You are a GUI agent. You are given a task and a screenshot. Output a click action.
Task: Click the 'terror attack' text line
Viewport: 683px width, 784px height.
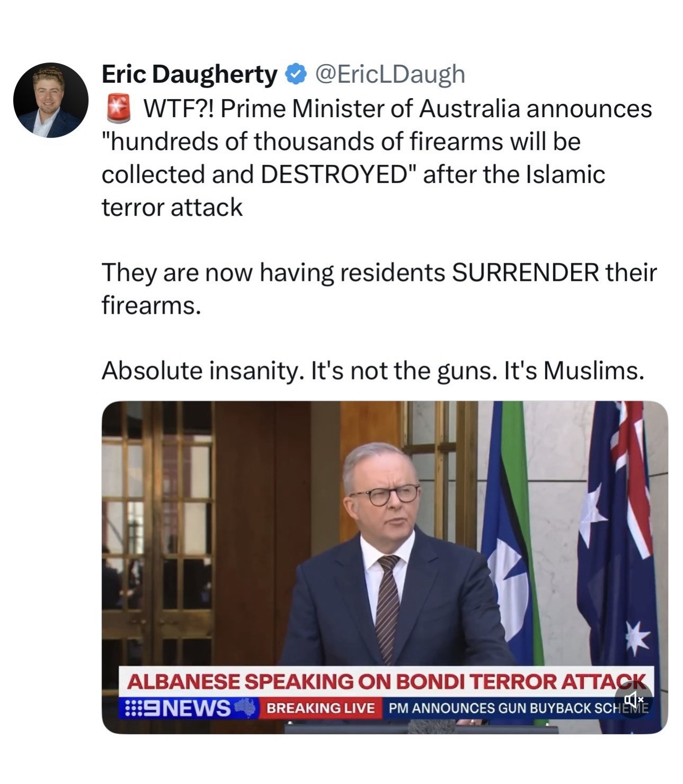[x=172, y=207]
